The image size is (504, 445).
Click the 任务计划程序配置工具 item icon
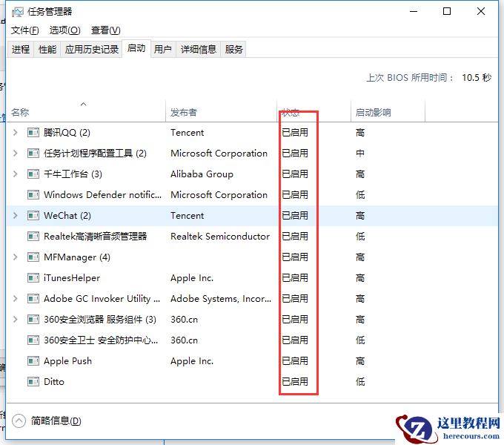[x=33, y=154]
